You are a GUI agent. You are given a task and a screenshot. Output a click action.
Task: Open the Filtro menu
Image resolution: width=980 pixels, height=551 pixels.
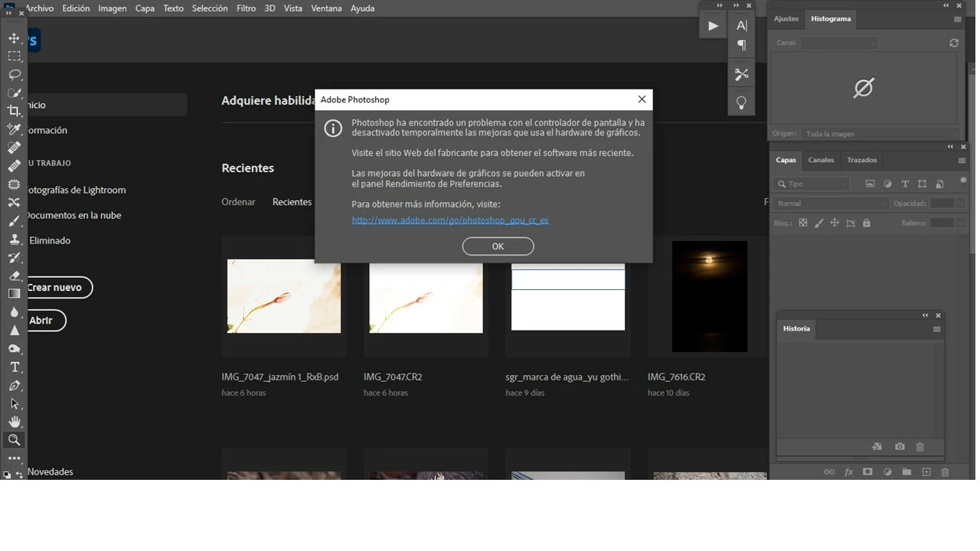tap(246, 8)
